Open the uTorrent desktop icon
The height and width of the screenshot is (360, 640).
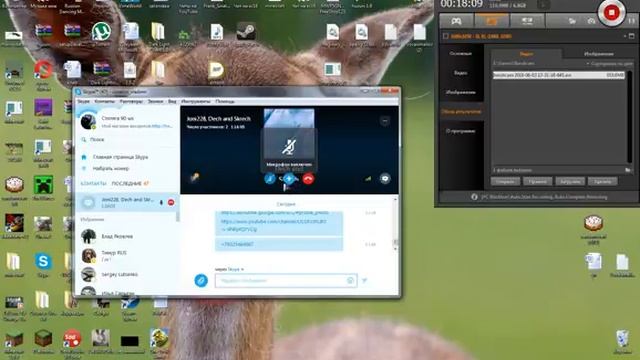tap(101, 31)
